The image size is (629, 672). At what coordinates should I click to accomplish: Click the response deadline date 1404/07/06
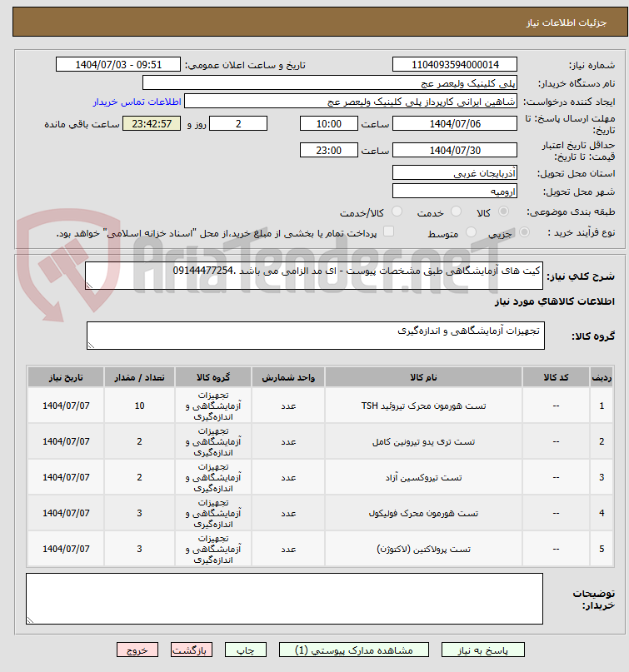point(455,124)
